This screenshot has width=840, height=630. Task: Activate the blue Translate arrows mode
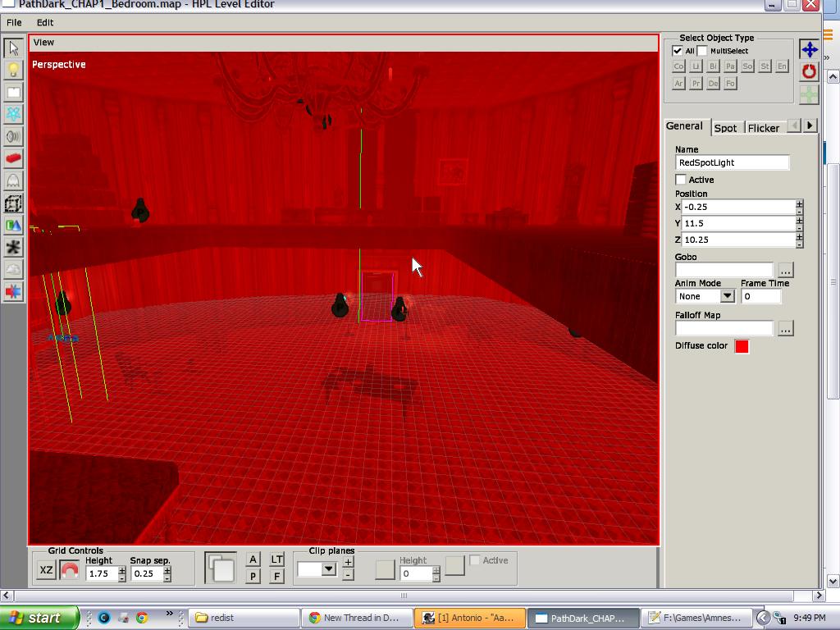pos(809,49)
